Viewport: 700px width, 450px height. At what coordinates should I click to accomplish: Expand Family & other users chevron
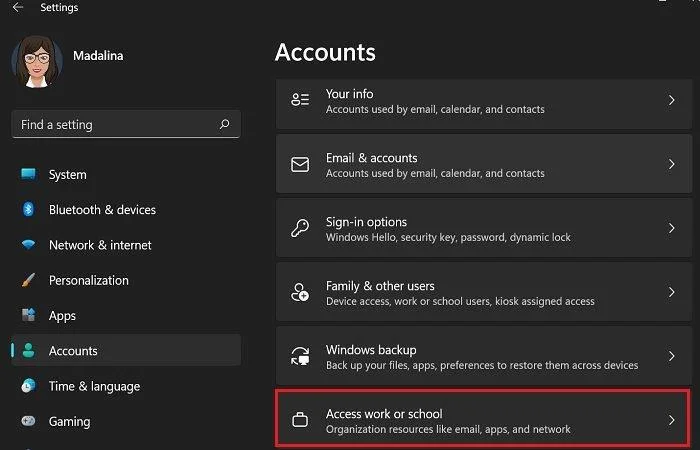(671, 292)
